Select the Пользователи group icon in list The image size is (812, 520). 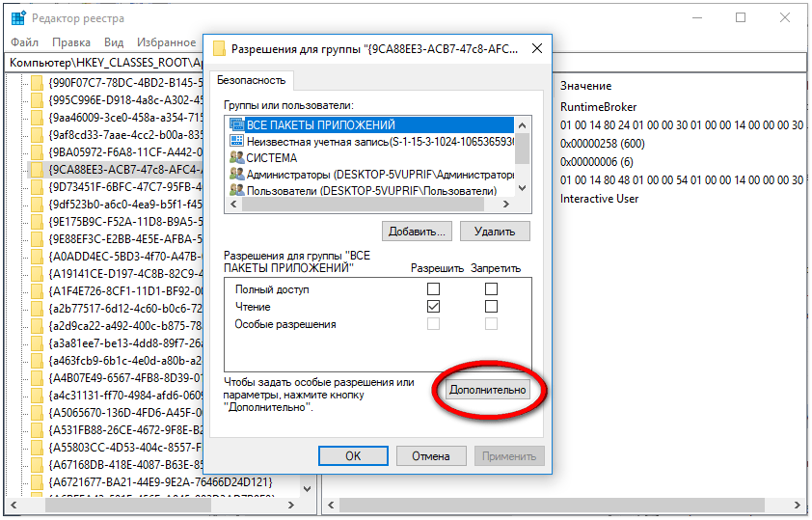(236, 190)
